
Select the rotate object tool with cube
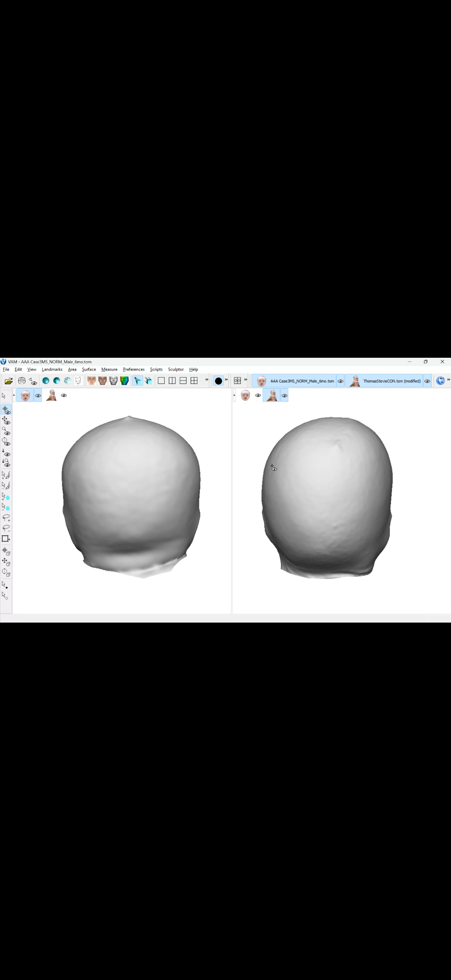click(6, 551)
